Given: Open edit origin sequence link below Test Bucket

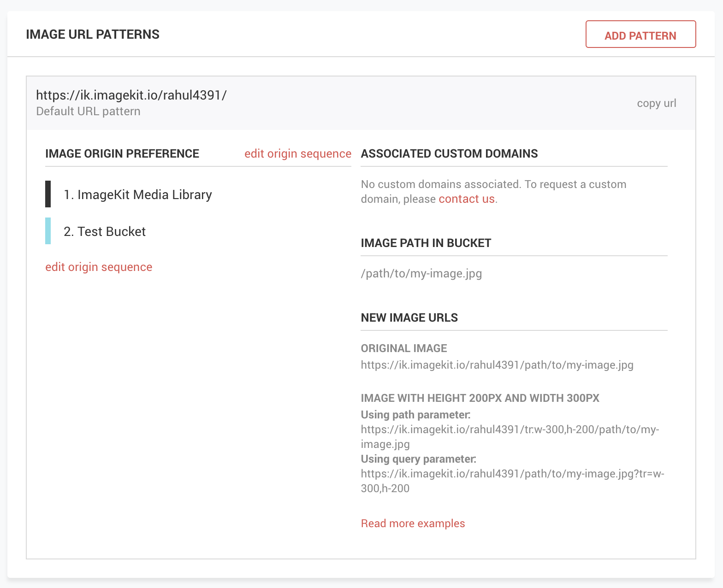Looking at the screenshot, I should [99, 267].
